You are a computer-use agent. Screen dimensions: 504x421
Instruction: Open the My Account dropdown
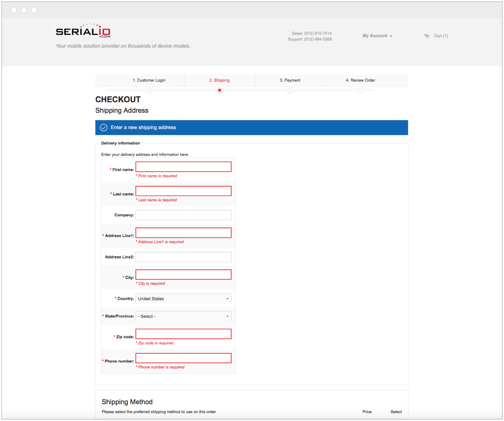point(377,36)
